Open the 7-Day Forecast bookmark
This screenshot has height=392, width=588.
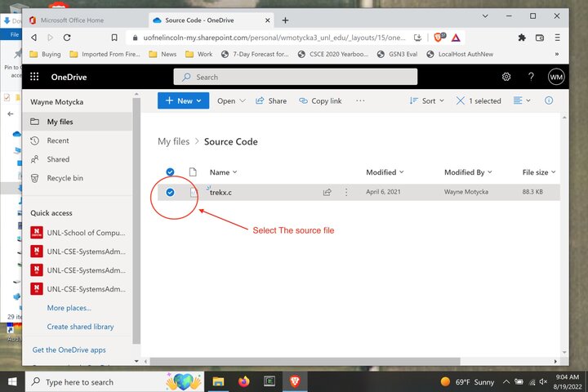(255, 54)
